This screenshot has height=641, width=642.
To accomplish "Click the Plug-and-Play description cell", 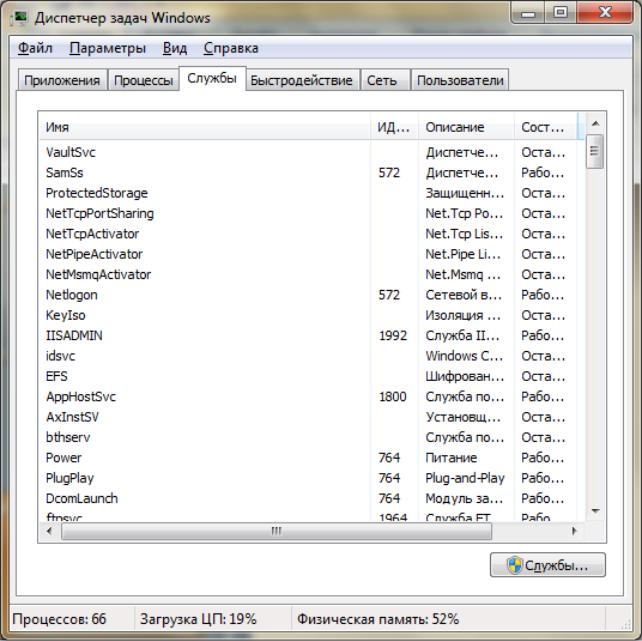I will 465,478.
